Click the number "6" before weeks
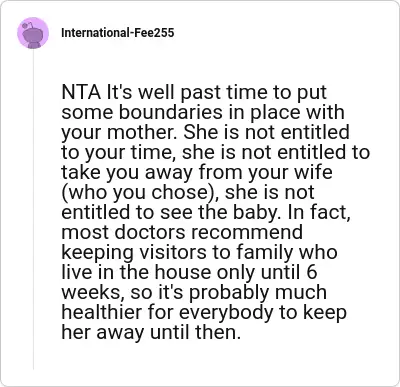The image size is (400, 387). [311, 272]
